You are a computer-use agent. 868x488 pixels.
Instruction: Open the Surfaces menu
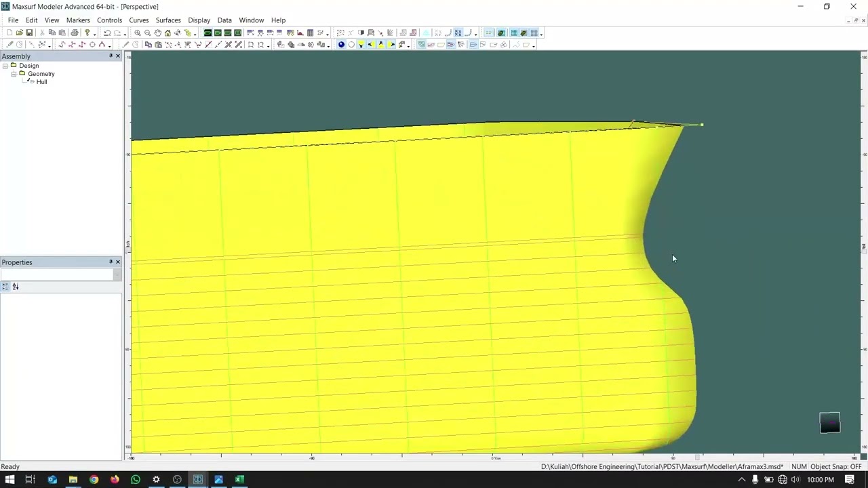pyautogui.click(x=168, y=20)
